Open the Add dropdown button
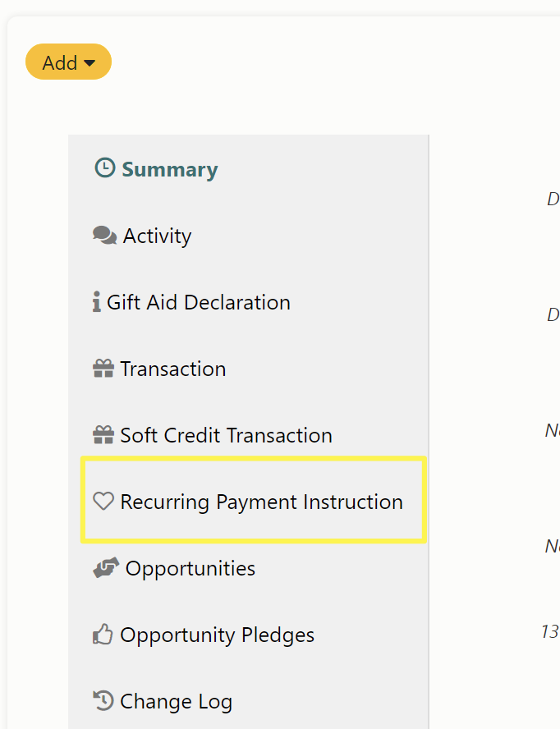This screenshot has width=560, height=729. tap(68, 62)
